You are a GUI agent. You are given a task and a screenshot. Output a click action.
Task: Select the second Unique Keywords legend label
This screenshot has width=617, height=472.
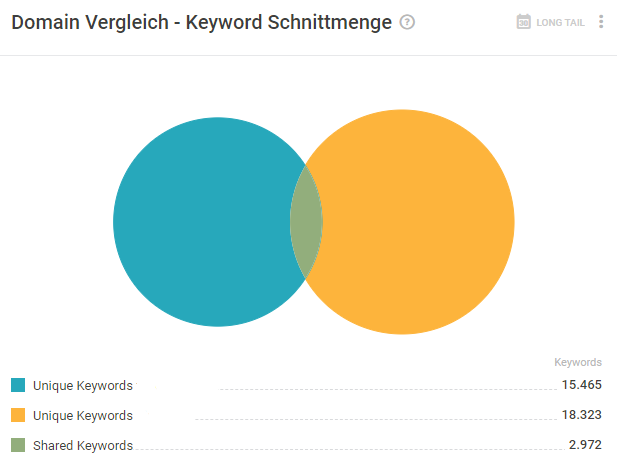click(83, 415)
